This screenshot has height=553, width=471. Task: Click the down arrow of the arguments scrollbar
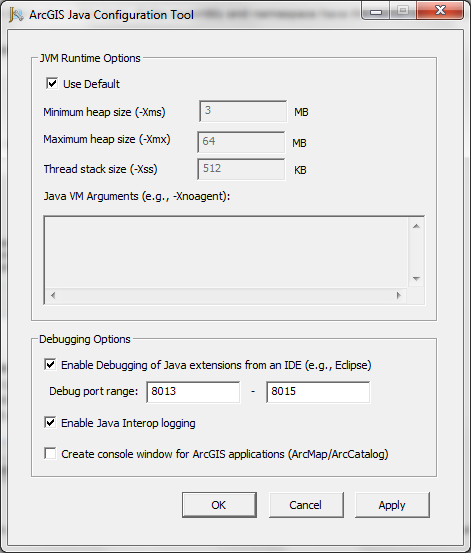pyautogui.click(x=416, y=279)
